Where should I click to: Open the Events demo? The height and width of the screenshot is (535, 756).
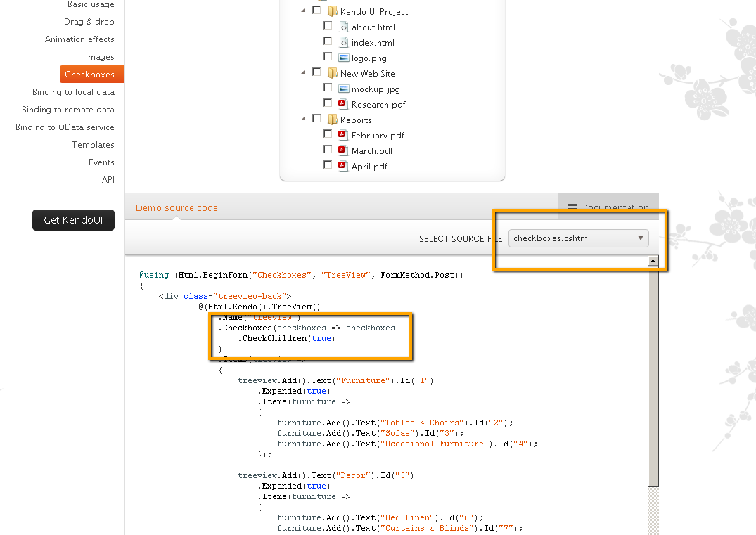point(101,162)
